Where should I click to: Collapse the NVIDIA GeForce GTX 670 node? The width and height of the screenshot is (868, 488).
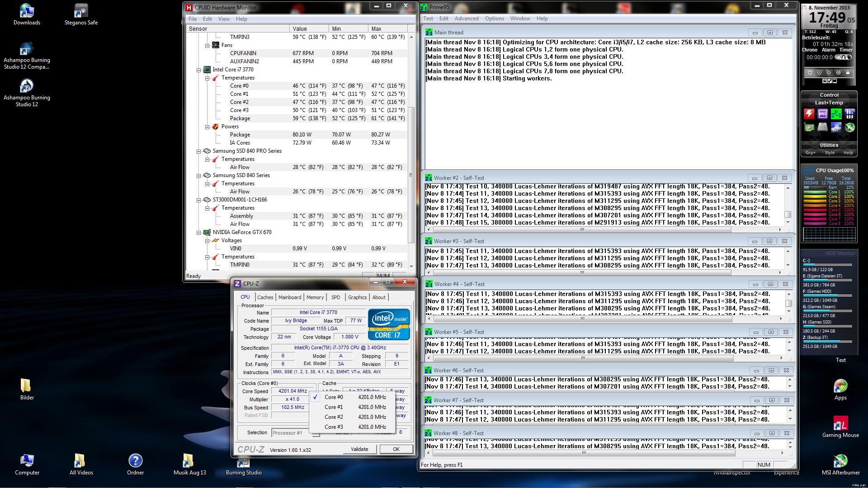[198, 232]
